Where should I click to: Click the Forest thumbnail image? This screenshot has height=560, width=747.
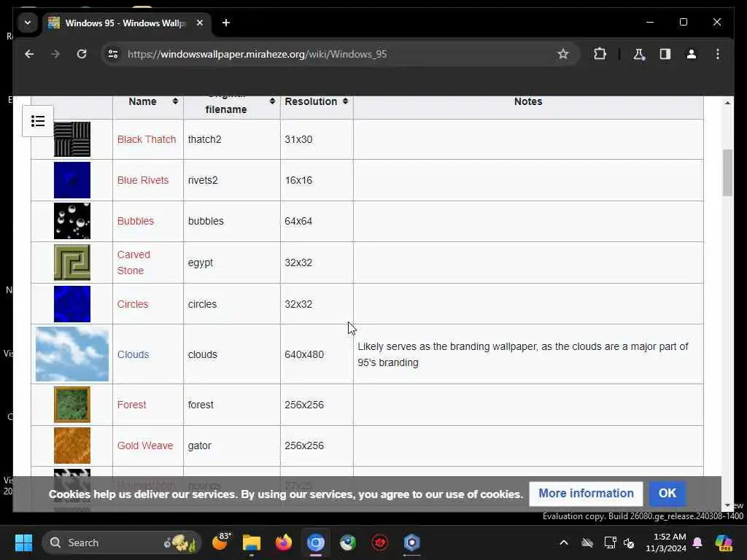(72, 405)
